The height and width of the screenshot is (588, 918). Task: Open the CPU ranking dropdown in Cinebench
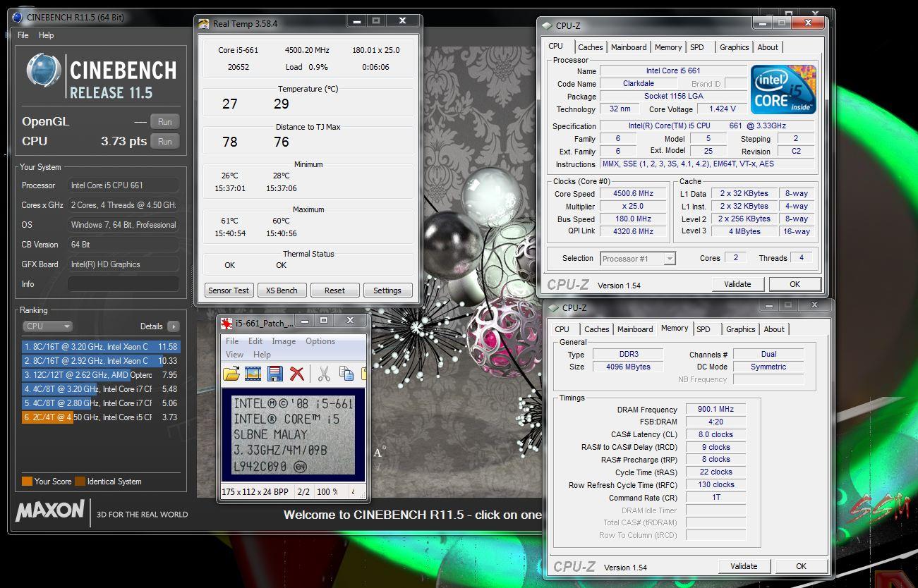(x=47, y=326)
